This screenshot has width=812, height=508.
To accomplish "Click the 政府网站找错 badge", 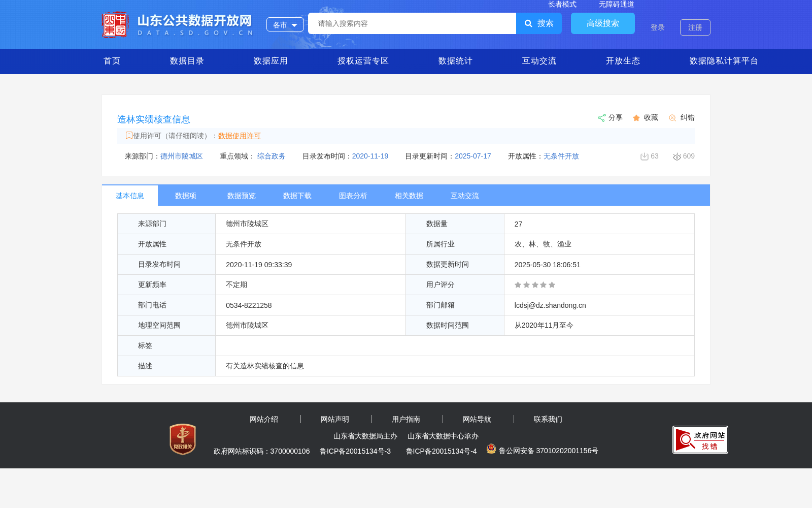I will click(x=700, y=439).
